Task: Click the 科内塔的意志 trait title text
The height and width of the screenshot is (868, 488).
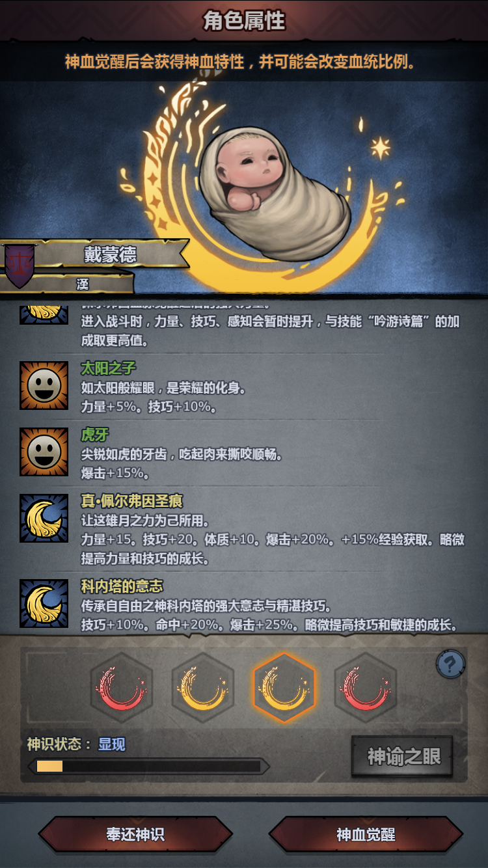Action: coord(122,586)
